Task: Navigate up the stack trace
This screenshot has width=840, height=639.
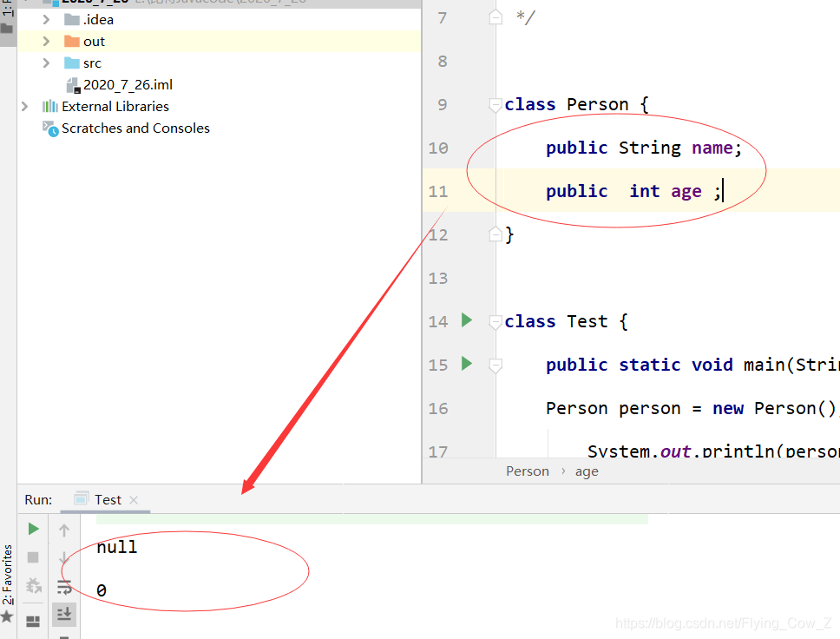Action: 63,530
